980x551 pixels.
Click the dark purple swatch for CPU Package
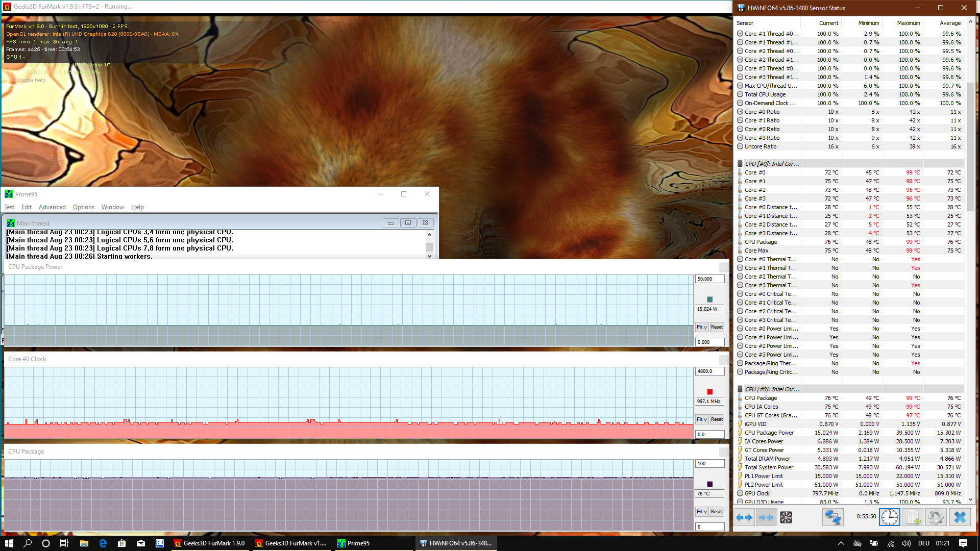click(x=709, y=484)
